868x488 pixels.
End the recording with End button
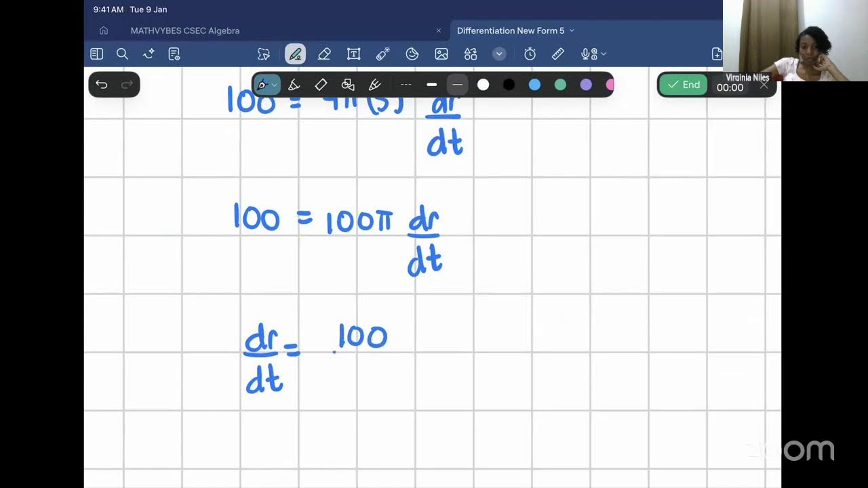pos(684,85)
